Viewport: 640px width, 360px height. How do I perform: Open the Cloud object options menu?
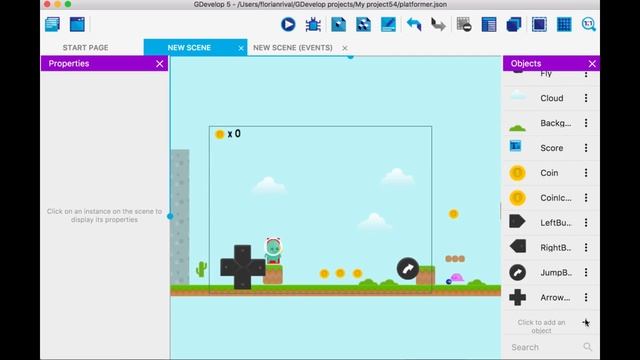586,98
